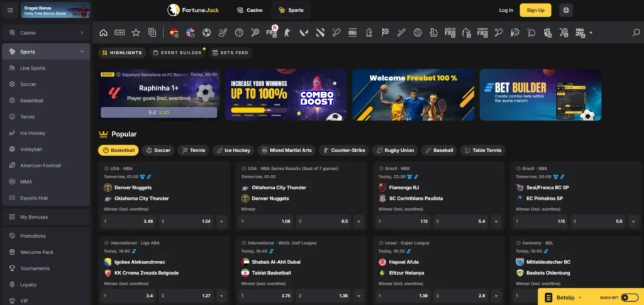Select the Tennis popular filter chip

[194, 150]
